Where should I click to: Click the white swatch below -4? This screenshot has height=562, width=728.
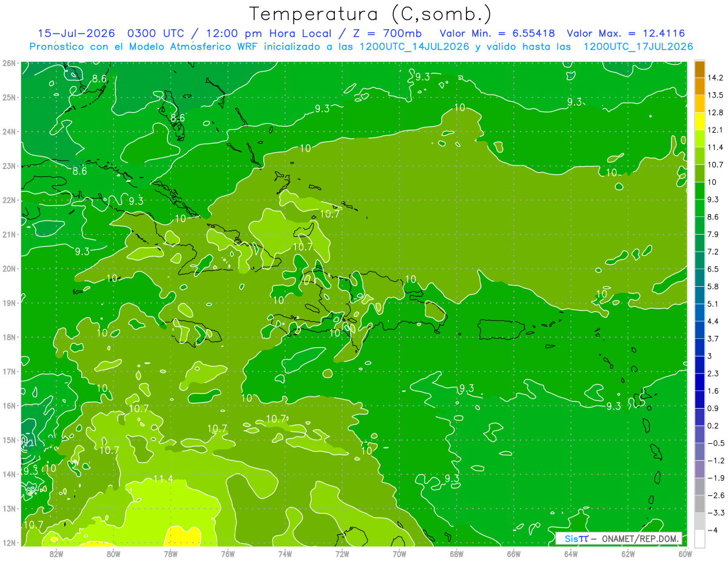(699, 538)
